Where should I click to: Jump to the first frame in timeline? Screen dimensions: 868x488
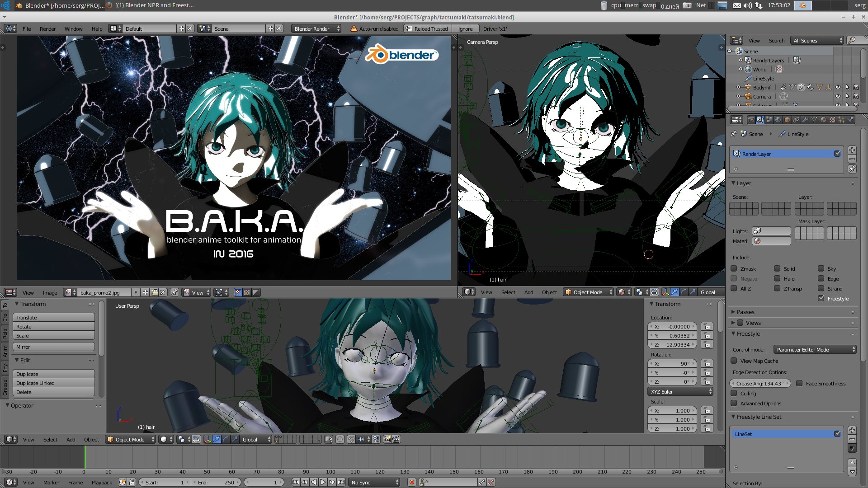tap(296, 482)
